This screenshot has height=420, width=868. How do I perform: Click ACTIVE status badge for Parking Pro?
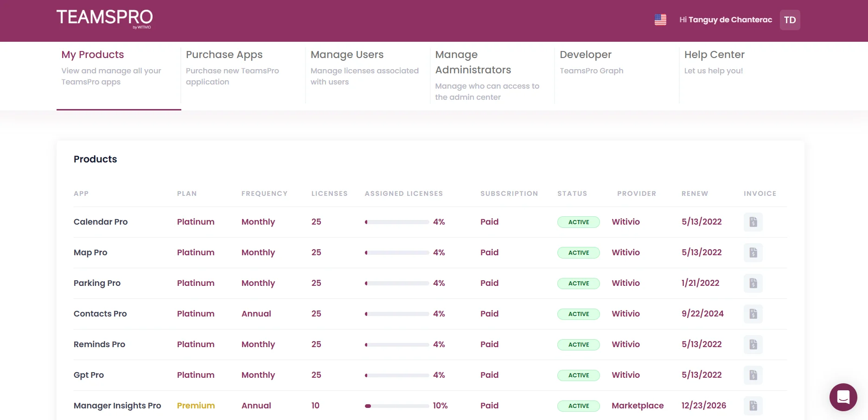[578, 284]
